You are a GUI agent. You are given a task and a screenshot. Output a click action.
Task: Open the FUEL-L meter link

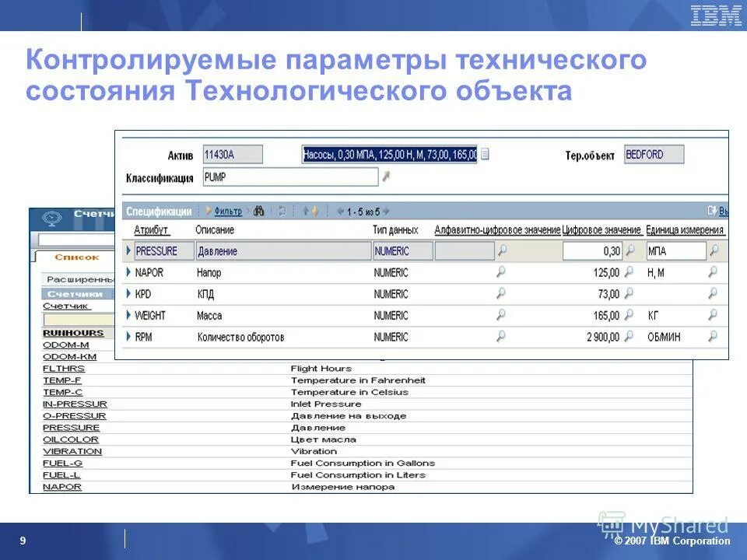point(61,474)
